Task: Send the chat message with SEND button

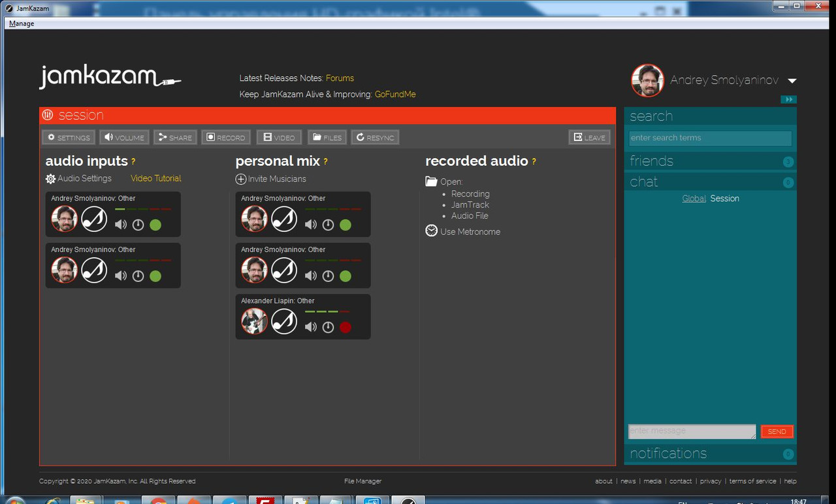Action: point(777,432)
